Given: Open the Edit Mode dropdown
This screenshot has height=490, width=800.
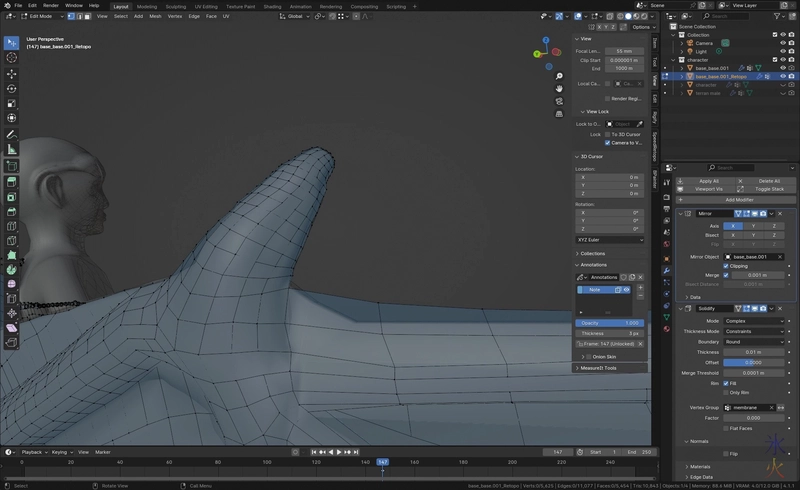Looking at the screenshot, I should pyautogui.click(x=43, y=16).
